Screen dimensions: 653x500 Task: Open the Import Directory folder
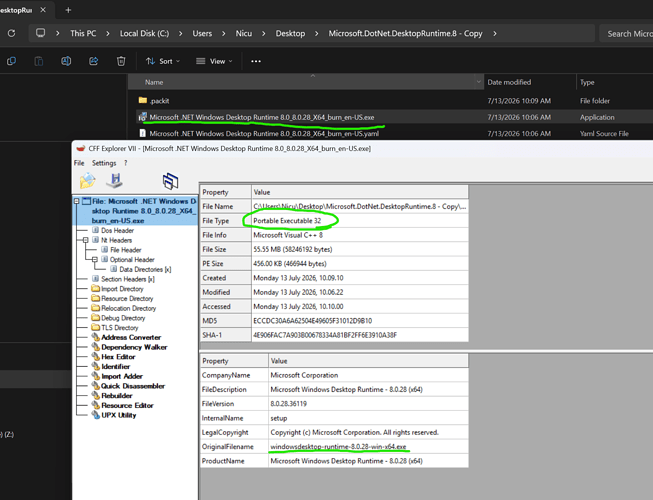[x=122, y=289]
